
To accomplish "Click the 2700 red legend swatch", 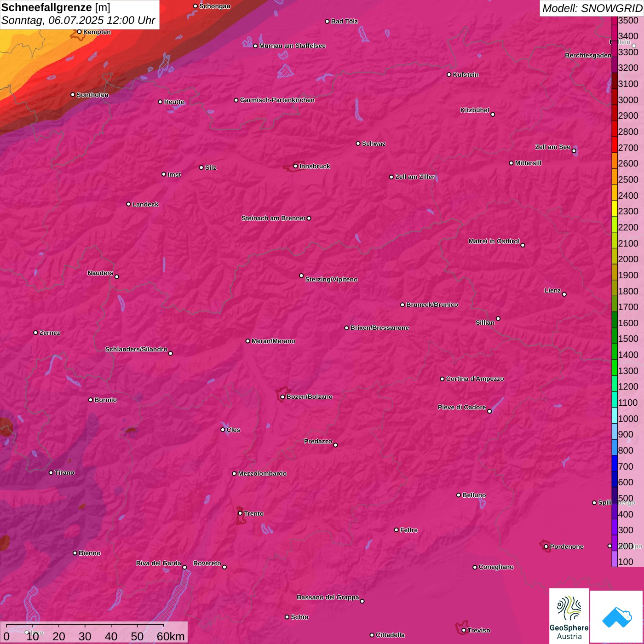I will tap(614, 144).
